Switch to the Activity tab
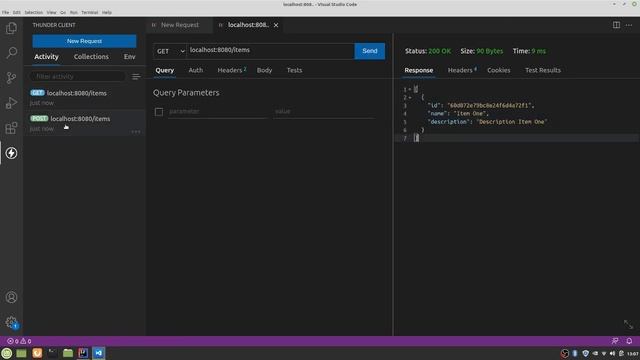Viewport: 640px width, 360px height. (x=47, y=57)
